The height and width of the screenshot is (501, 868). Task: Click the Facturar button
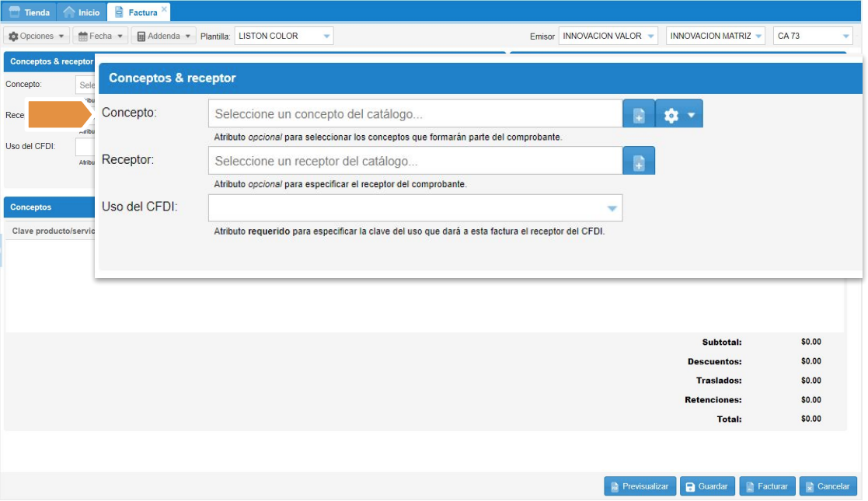click(766, 486)
